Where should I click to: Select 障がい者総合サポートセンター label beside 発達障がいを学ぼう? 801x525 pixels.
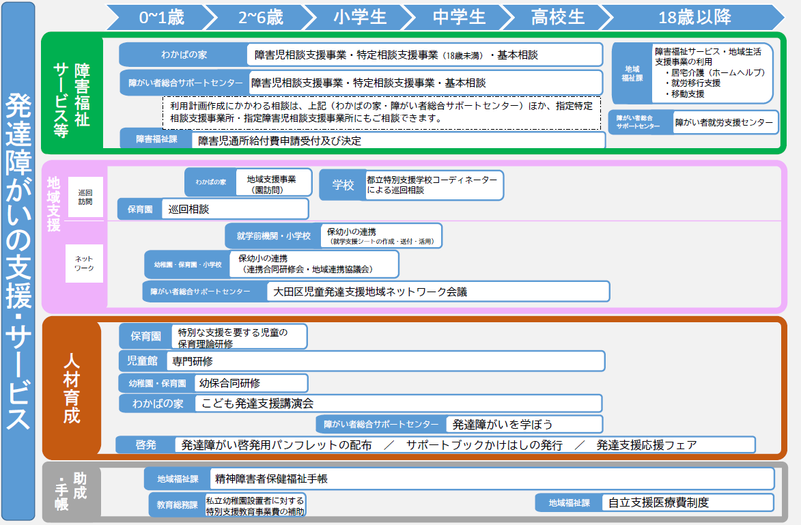381,424
